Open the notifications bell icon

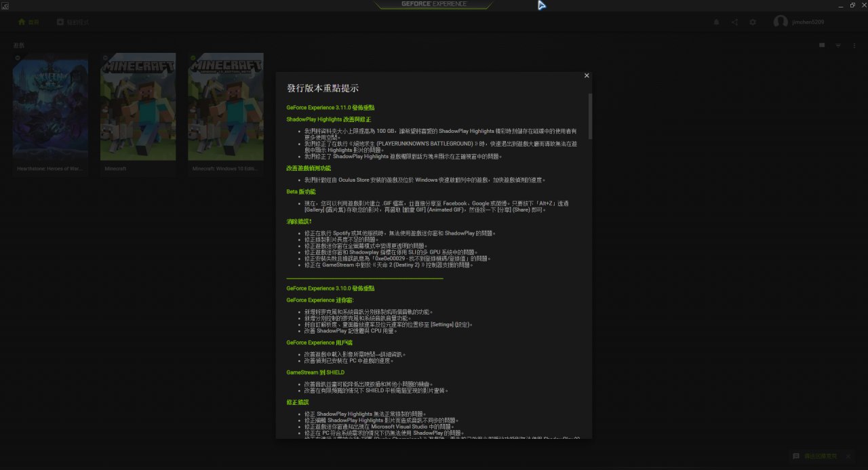point(716,22)
